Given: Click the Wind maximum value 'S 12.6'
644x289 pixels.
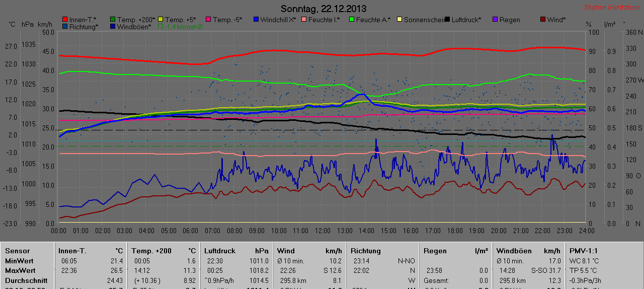Looking at the screenshot, I should (x=332, y=270).
